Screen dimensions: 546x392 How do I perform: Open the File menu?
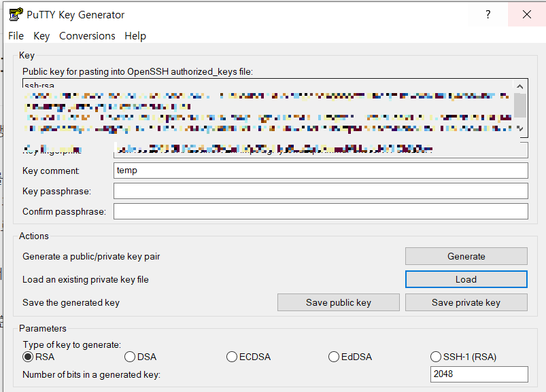[16, 36]
